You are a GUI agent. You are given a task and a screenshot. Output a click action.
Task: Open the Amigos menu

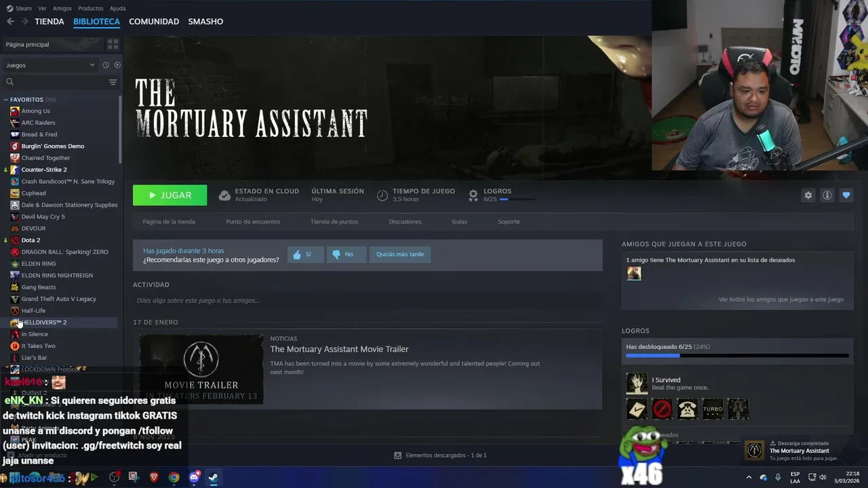[62, 8]
